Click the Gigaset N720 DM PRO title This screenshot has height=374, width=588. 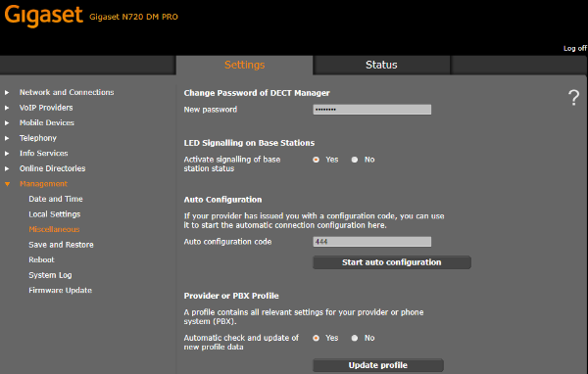pyautogui.click(x=133, y=17)
